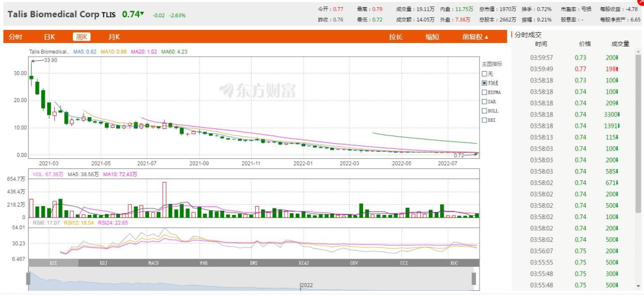Select the CCI indicator tab

(404, 263)
